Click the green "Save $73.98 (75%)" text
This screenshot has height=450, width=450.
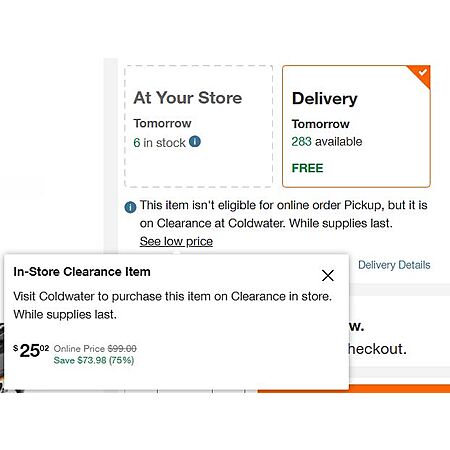click(x=94, y=360)
